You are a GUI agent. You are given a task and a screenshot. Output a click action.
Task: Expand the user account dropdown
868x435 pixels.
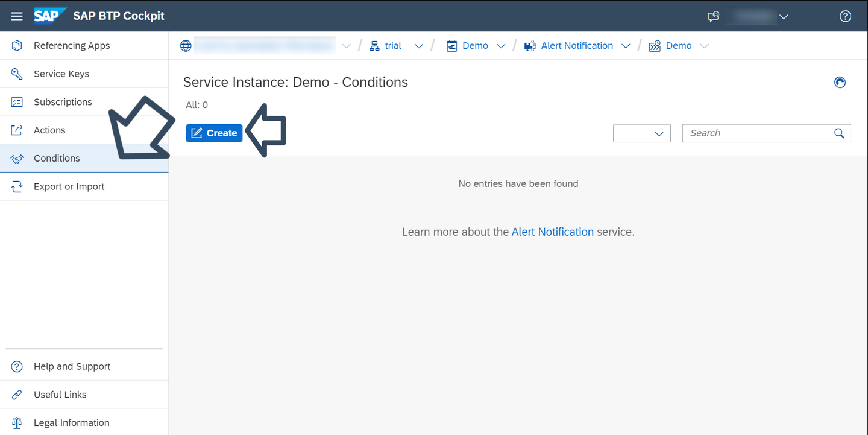(784, 17)
